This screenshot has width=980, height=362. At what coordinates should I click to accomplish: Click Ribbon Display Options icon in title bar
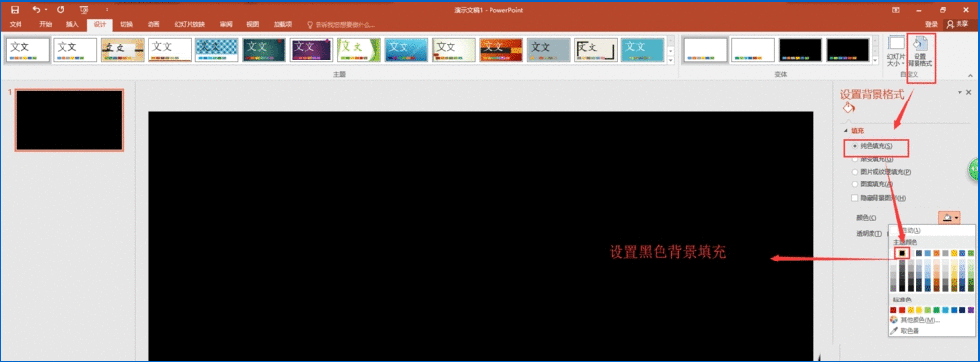896,10
